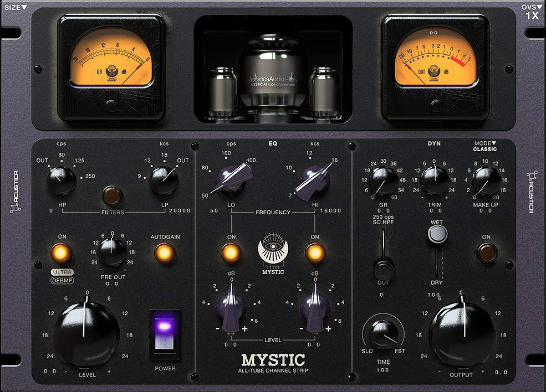Screen dimensions: 546x392
Task: Click the OUTPUT value readout 0.0
Action: tap(501, 372)
